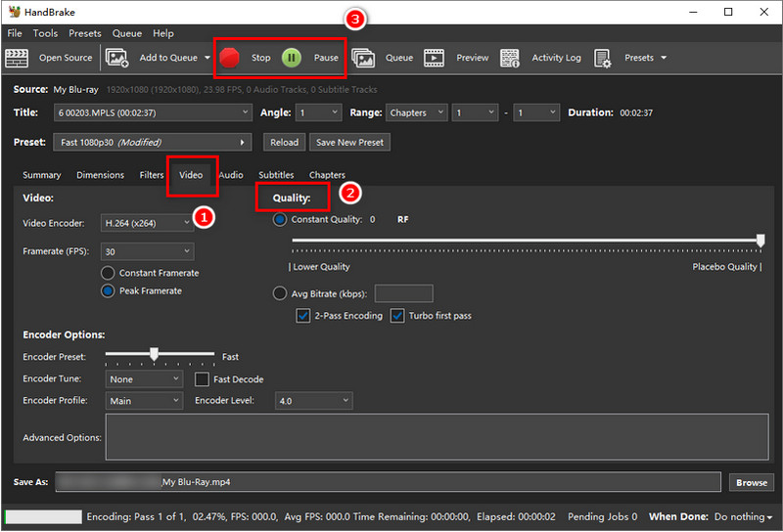Click the Add to Queue picture icon
The image size is (783, 532).
point(116,58)
